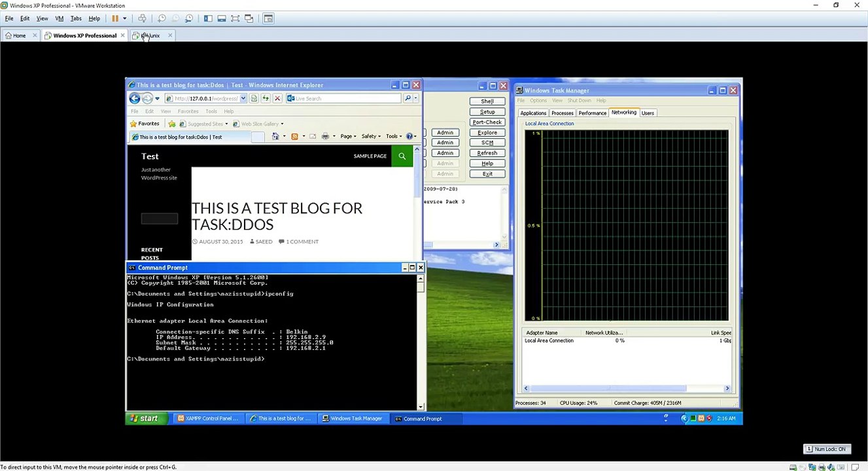This screenshot has width=868, height=471.
Task: Click the IE search magnifier button
Action: (408, 98)
